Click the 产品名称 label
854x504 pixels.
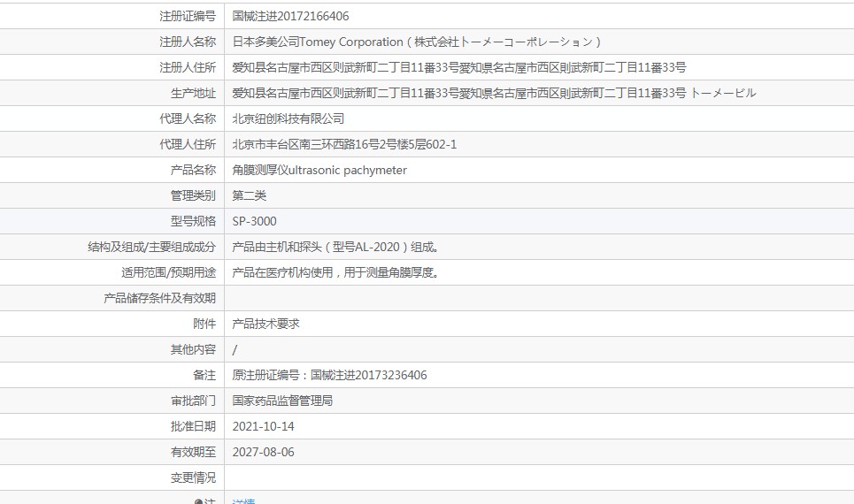(x=193, y=170)
